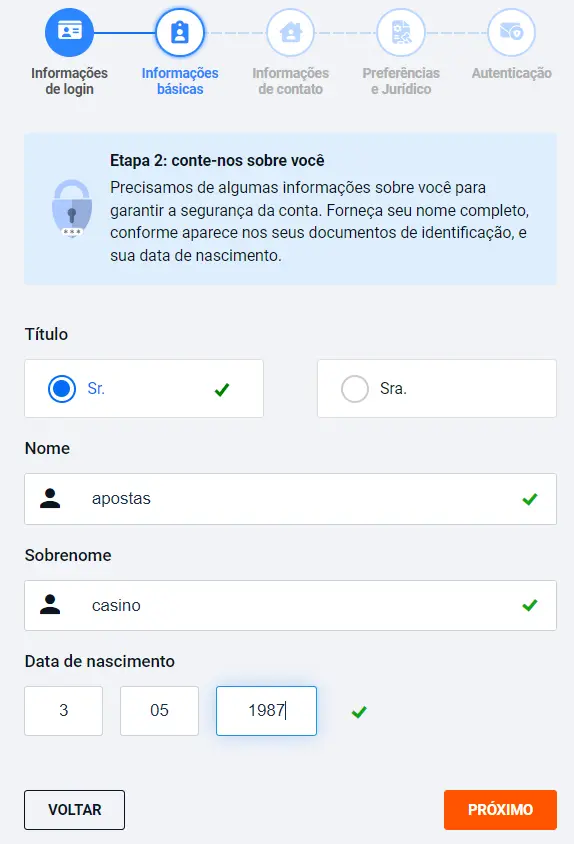Switch to Autenticação step label
Image resolution: width=574 pixels, height=844 pixels.
(x=512, y=73)
